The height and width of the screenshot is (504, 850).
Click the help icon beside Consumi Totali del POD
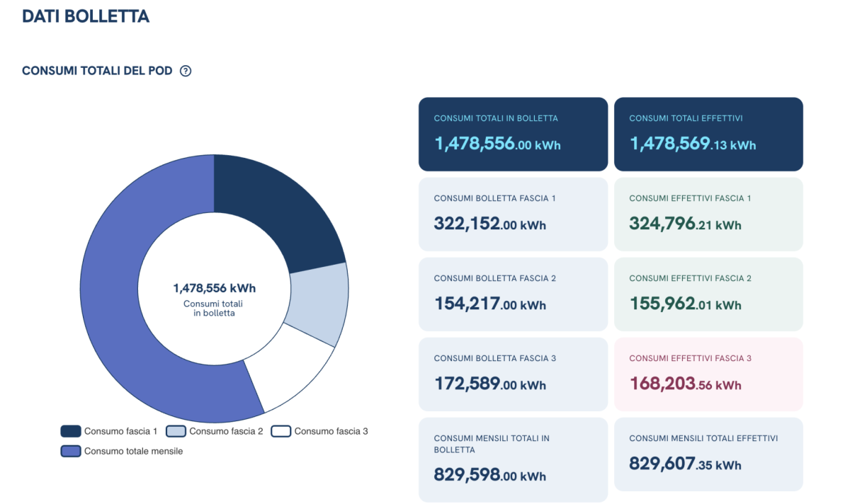[x=186, y=71]
